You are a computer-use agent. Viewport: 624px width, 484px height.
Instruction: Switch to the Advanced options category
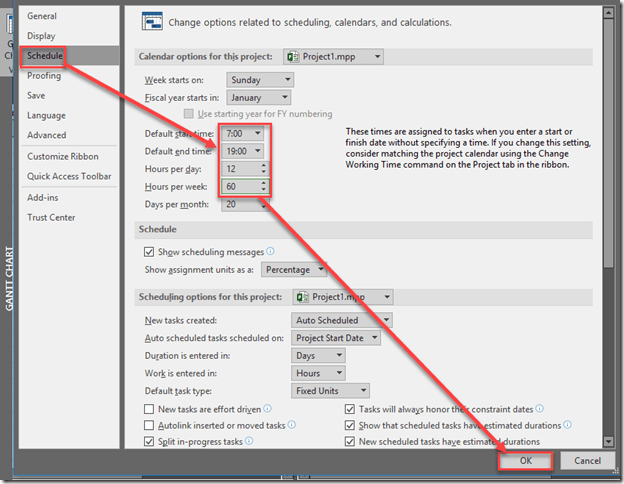pos(46,135)
